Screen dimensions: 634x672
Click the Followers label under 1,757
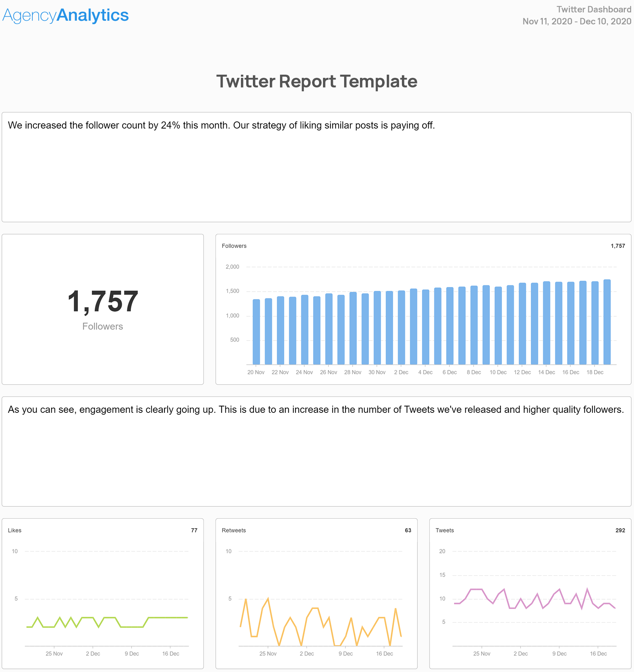(x=102, y=326)
